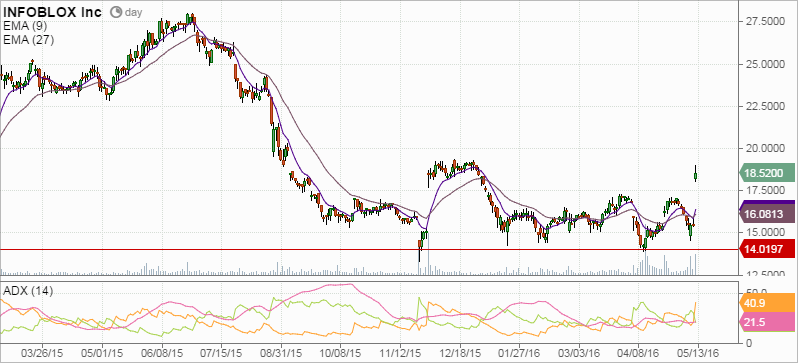Viewport: 798px width, 363px height.
Task: Click the clock icon beside day interval
Action: click(116, 12)
